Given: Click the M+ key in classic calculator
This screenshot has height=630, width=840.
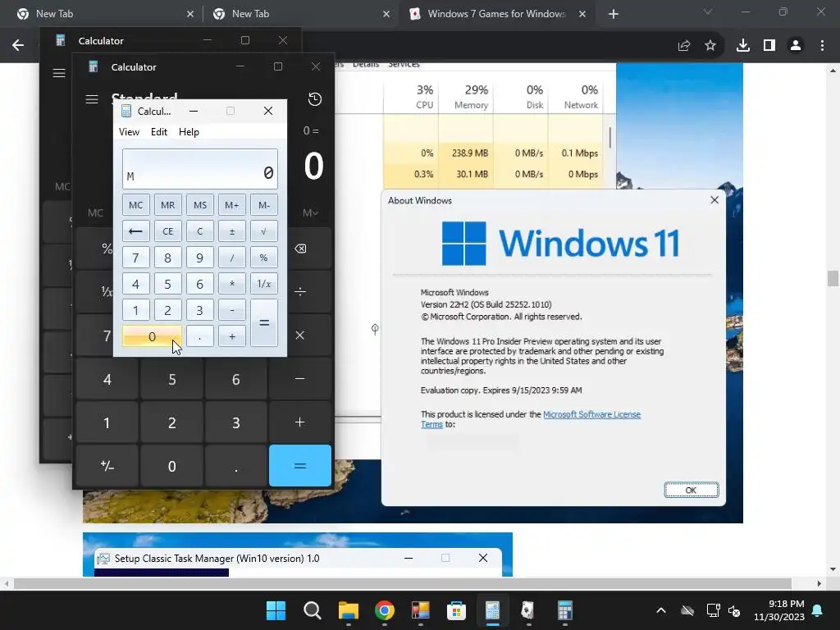Looking at the screenshot, I should point(232,205).
